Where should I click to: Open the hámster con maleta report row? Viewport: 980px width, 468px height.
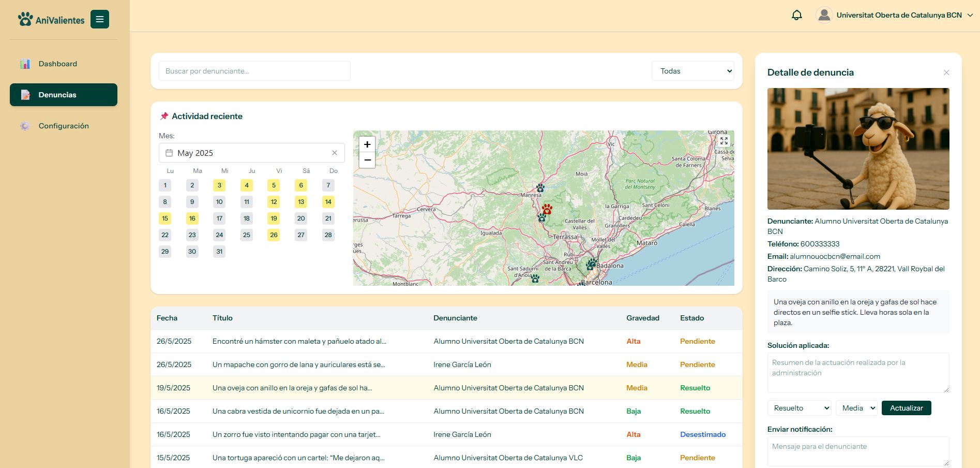pyautogui.click(x=446, y=341)
